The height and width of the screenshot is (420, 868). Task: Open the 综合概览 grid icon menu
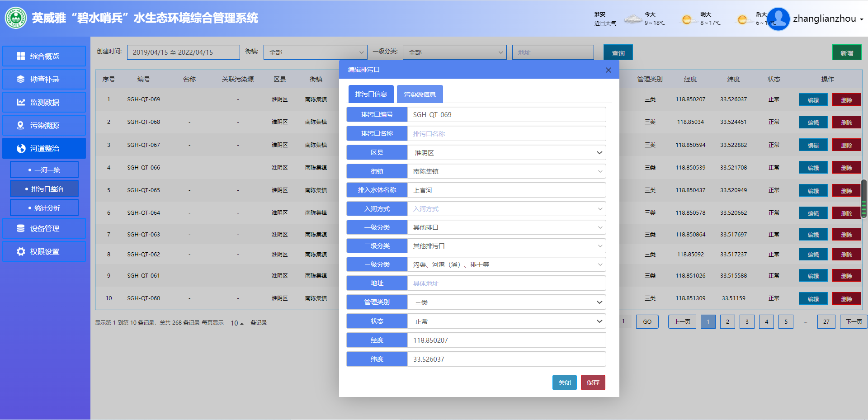tap(21, 56)
